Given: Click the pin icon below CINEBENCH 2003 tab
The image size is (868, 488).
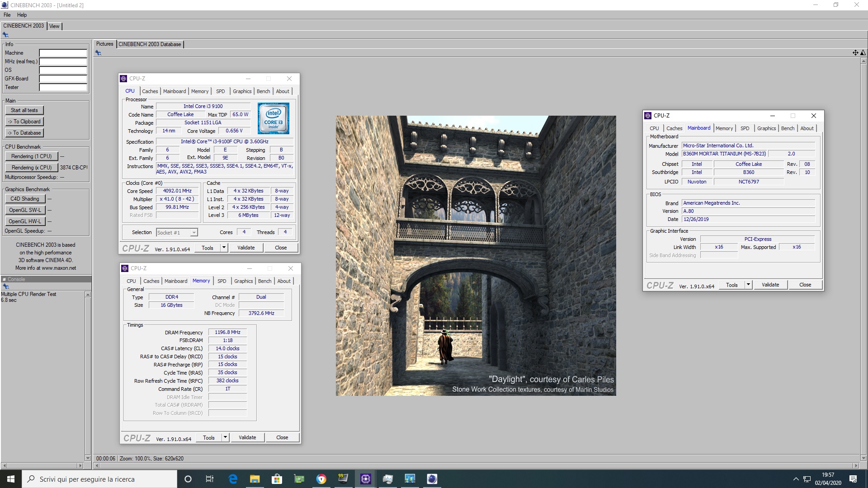Looking at the screenshot, I should tap(5, 35).
